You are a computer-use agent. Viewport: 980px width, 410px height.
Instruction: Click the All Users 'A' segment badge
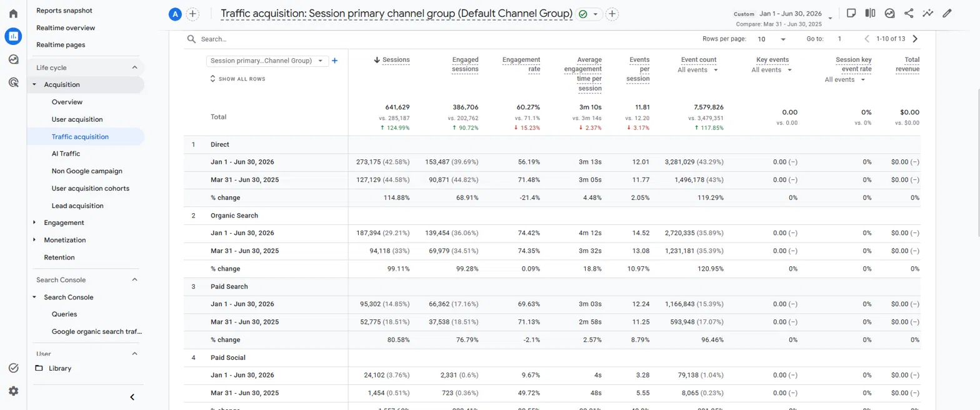click(175, 14)
